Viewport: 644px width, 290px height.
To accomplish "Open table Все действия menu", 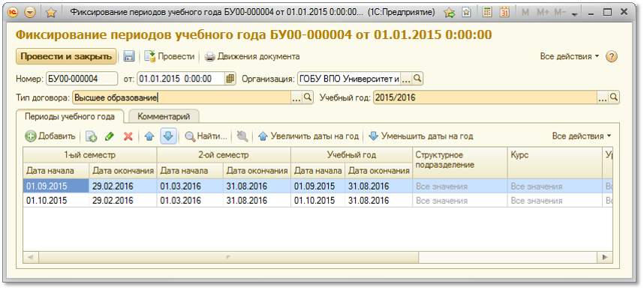I will pyautogui.click(x=582, y=136).
